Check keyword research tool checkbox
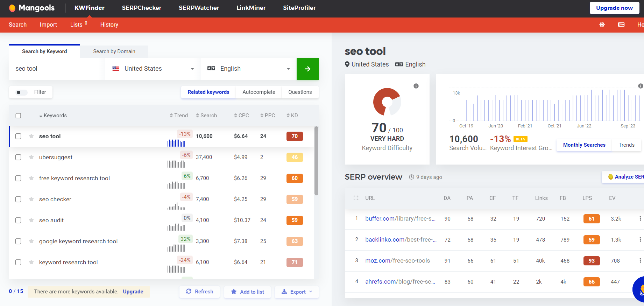The width and height of the screenshot is (644, 306). (18, 262)
